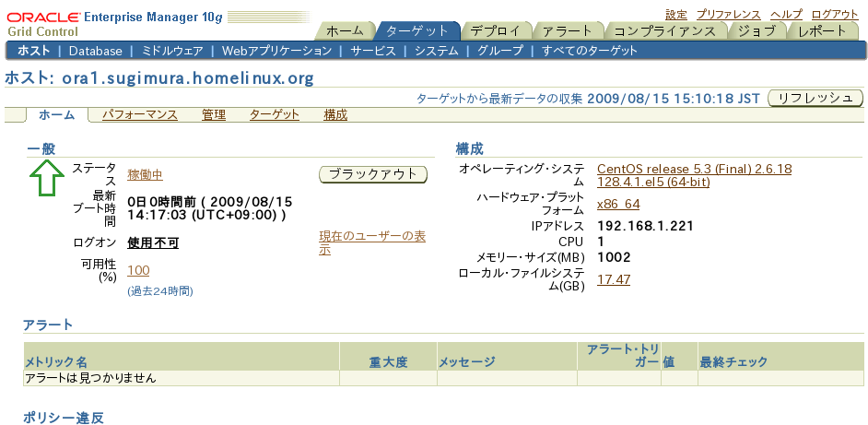Open the 管理 sub-tab

pos(214,114)
